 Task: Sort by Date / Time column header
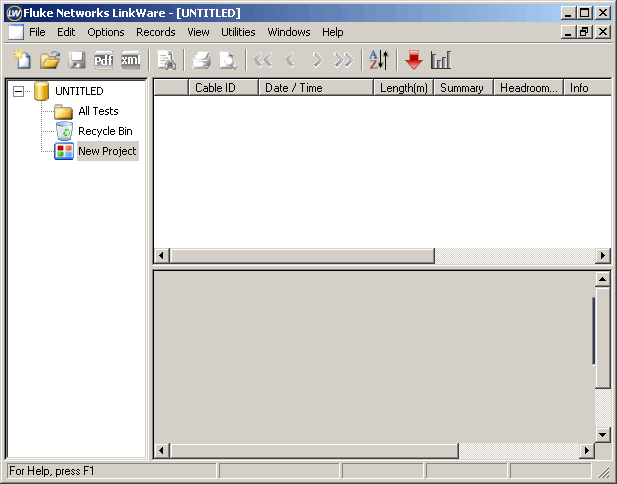(316, 88)
